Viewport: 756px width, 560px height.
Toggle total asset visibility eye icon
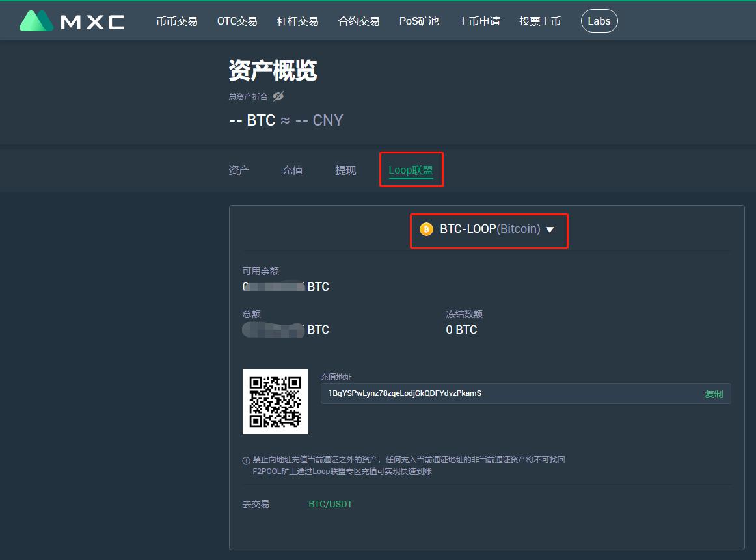point(278,96)
